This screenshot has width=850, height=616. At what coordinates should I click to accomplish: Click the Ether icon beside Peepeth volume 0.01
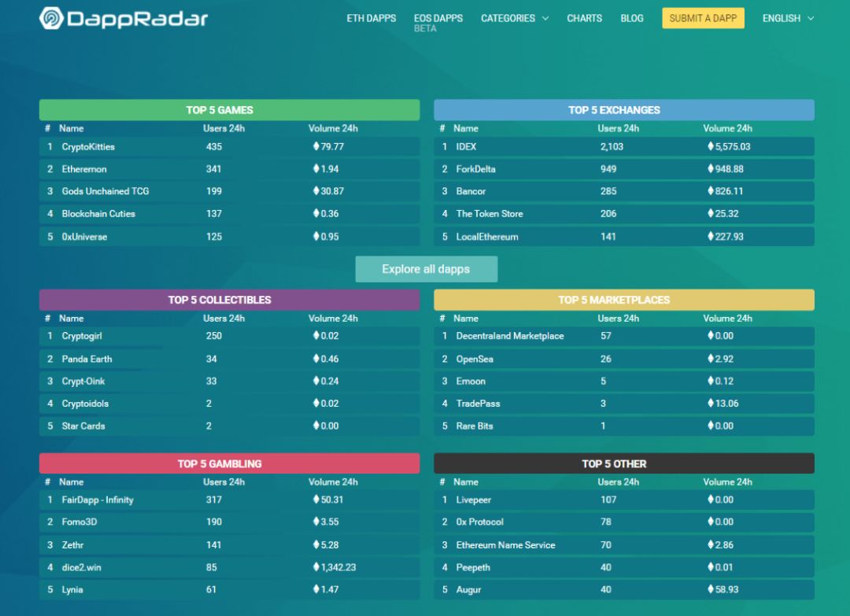(x=711, y=567)
